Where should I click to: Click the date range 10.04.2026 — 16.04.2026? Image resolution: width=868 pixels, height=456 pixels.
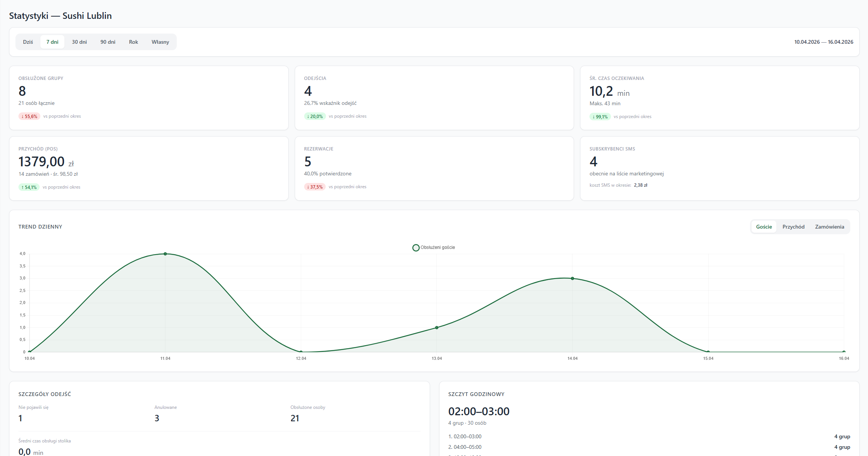click(x=824, y=42)
